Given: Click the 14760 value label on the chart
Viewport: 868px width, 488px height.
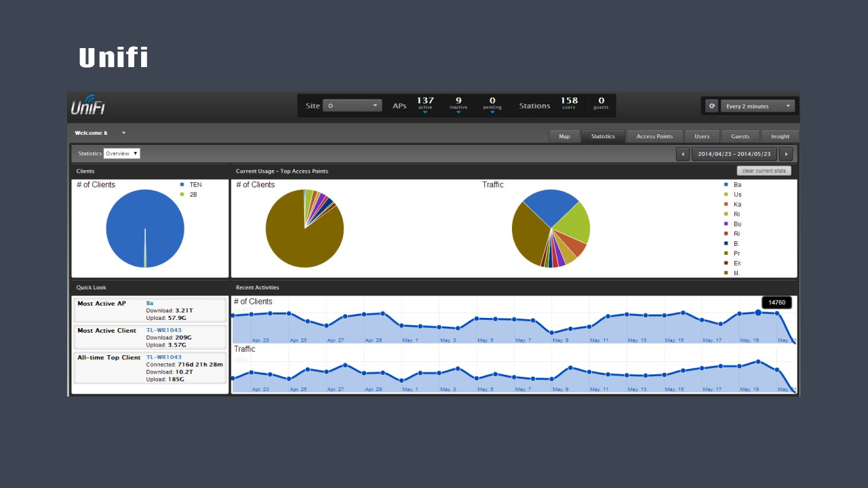Looking at the screenshot, I should pyautogui.click(x=776, y=302).
